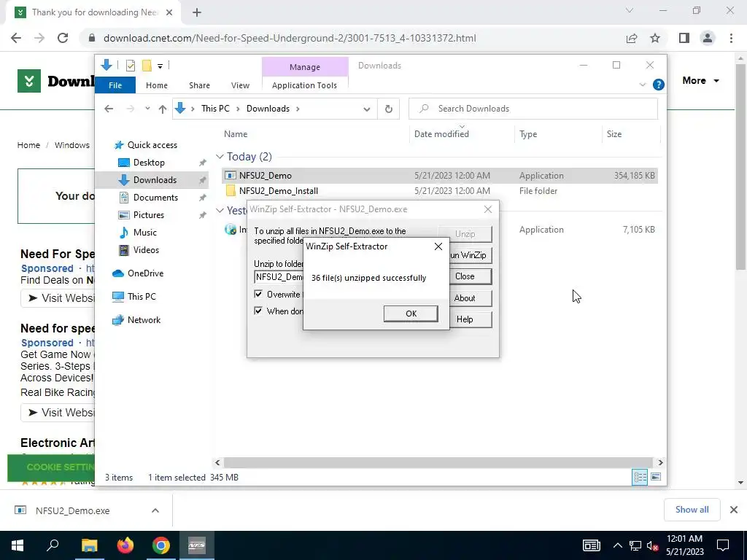
Task: Open the Chrome three-dot menu
Action: [731, 38]
